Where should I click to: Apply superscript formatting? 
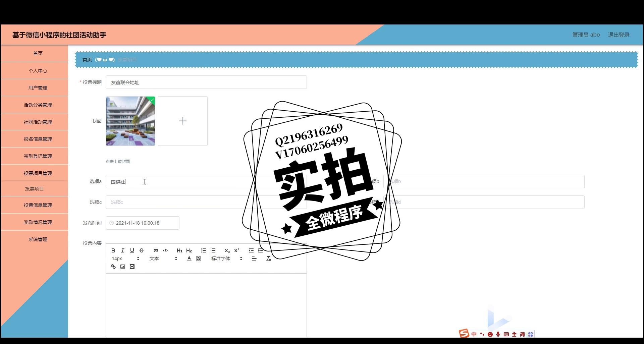tap(237, 250)
